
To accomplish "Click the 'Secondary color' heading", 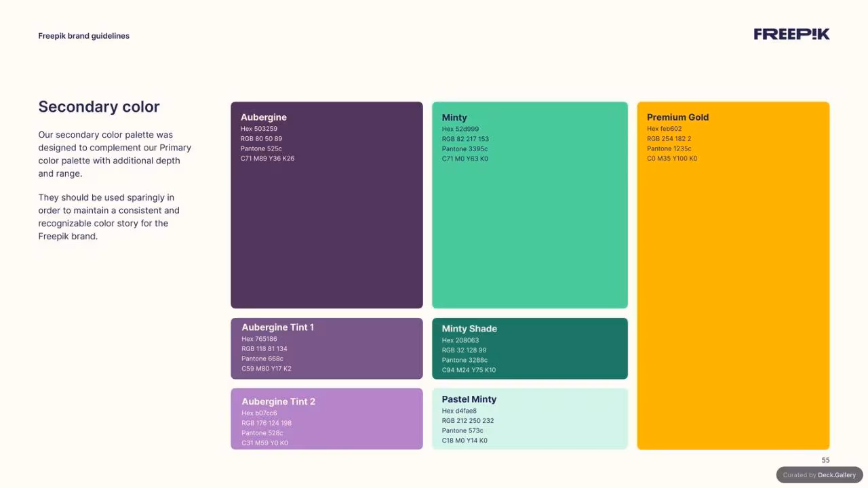I will pyautogui.click(x=99, y=106).
